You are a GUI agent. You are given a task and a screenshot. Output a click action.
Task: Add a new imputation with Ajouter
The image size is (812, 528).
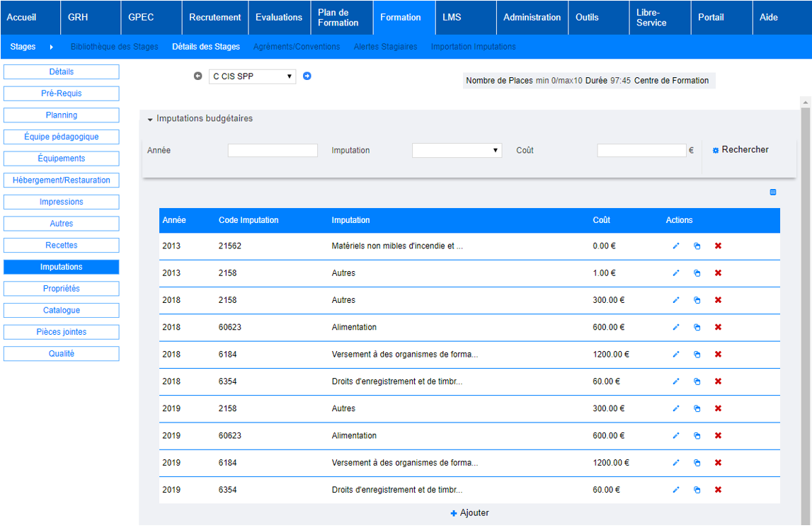(x=469, y=513)
